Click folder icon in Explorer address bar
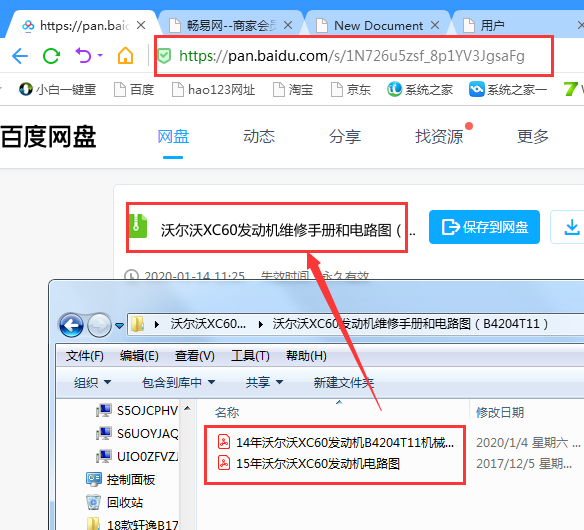584x530 pixels. click(x=137, y=324)
